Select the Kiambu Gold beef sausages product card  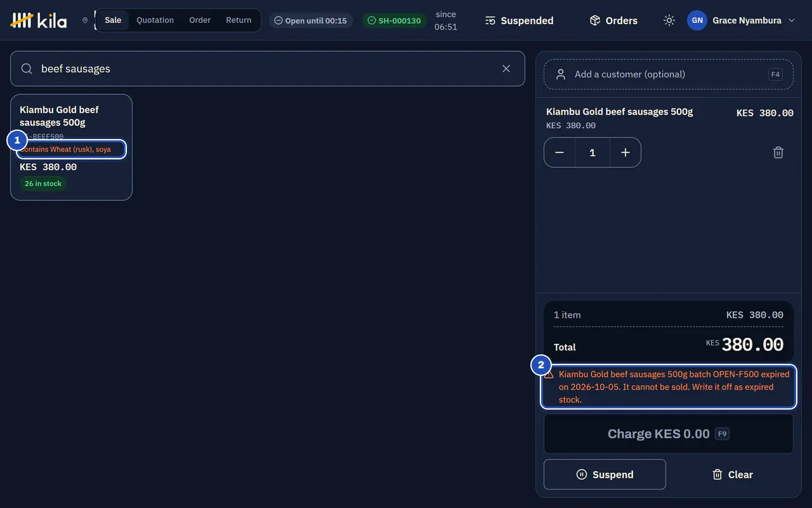click(71, 147)
